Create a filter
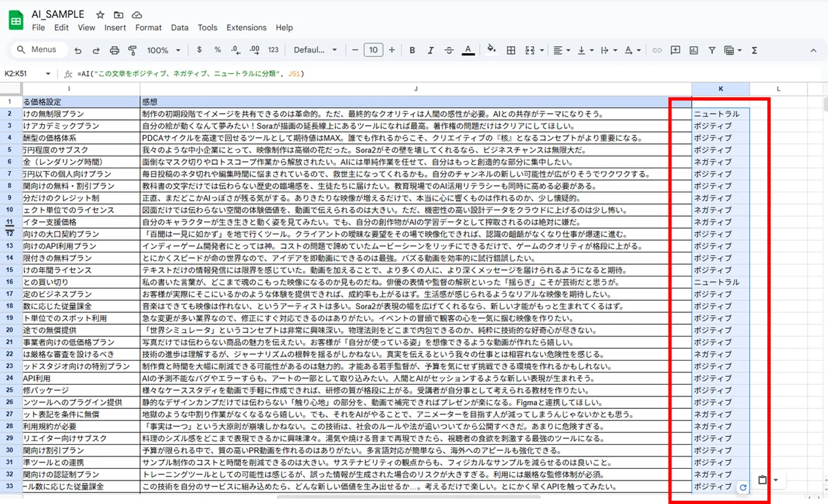Screen dimensions: 828x504 click(712, 50)
